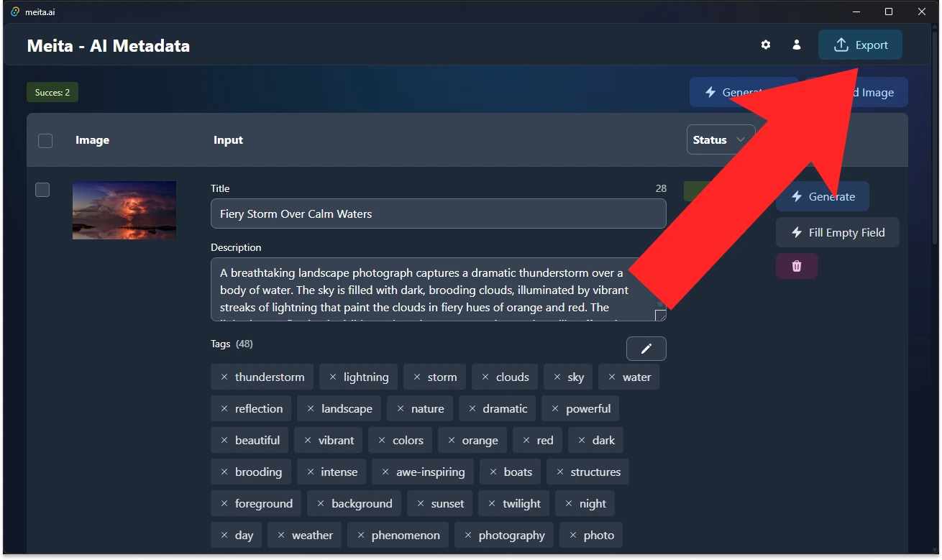Open the Status filter dropdown
Image resolution: width=942 pixels, height=560 pixels.
(720, 139)
